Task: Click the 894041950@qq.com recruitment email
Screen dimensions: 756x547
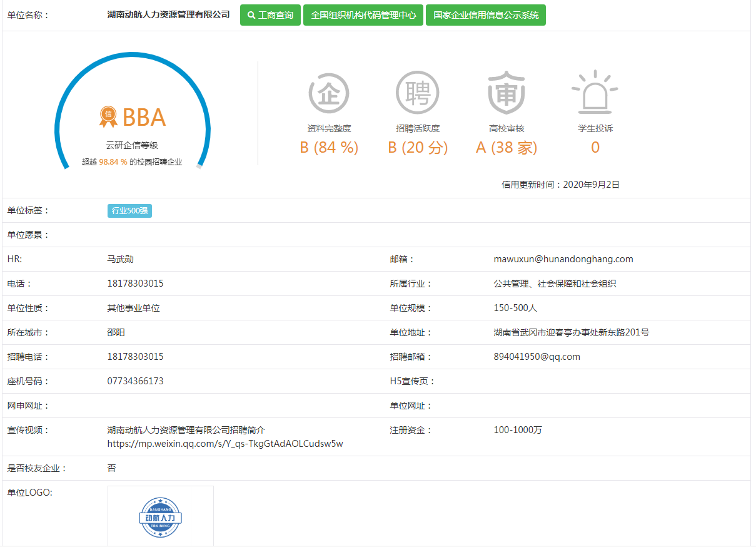Action: 537,357
